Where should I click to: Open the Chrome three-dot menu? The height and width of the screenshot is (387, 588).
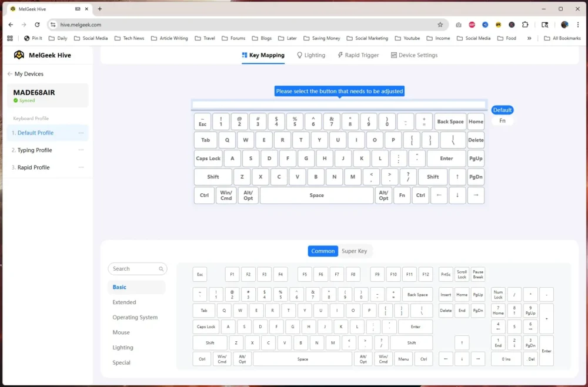point(578,25)
